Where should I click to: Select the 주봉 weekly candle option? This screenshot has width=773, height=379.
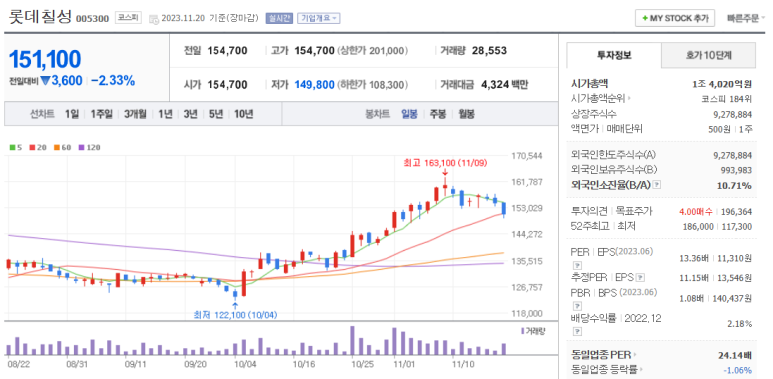pyautogui.click(x=438, y=114)
